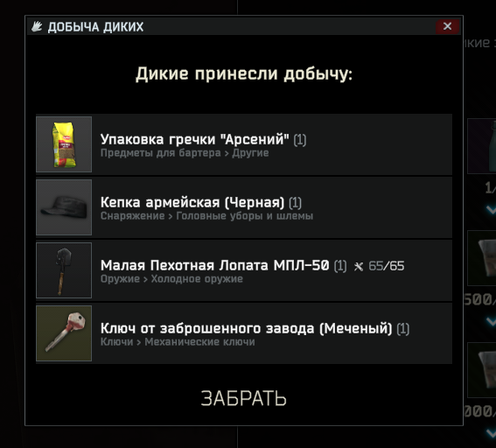Click the Кепка армейская (Черная) item name
This screenshot has height=448, width=496.
pyautogui.click(x=192, y=202)
